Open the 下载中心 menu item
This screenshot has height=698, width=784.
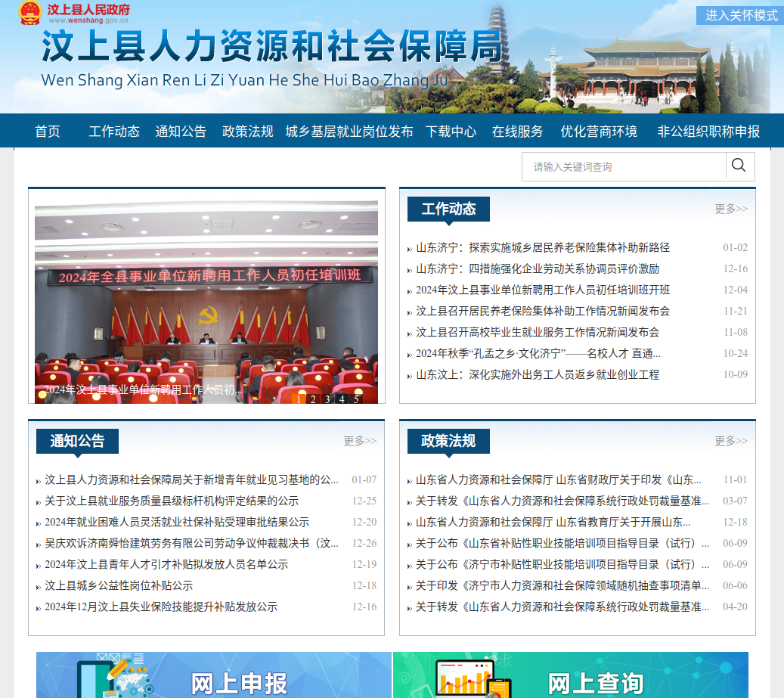tap(451, 132)
